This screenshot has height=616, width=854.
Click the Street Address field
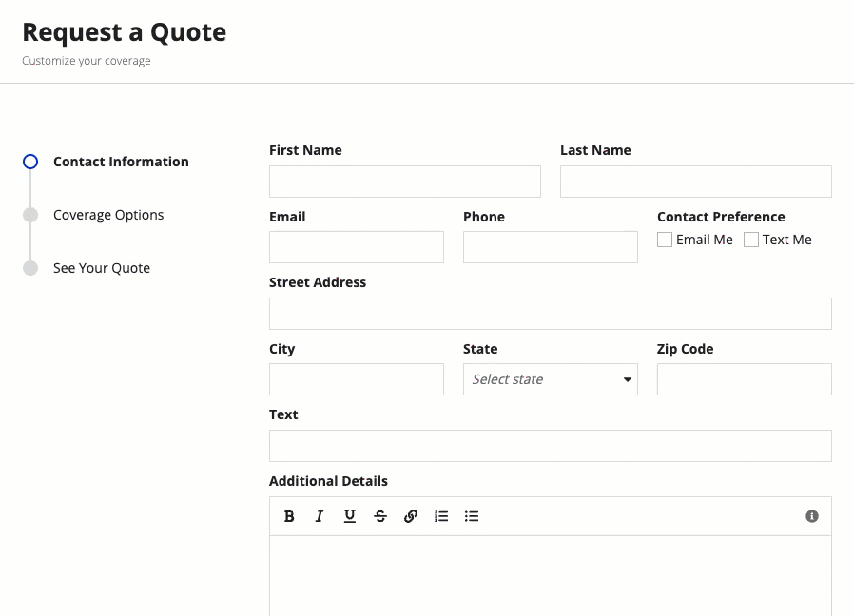click(x=550, y=314)
